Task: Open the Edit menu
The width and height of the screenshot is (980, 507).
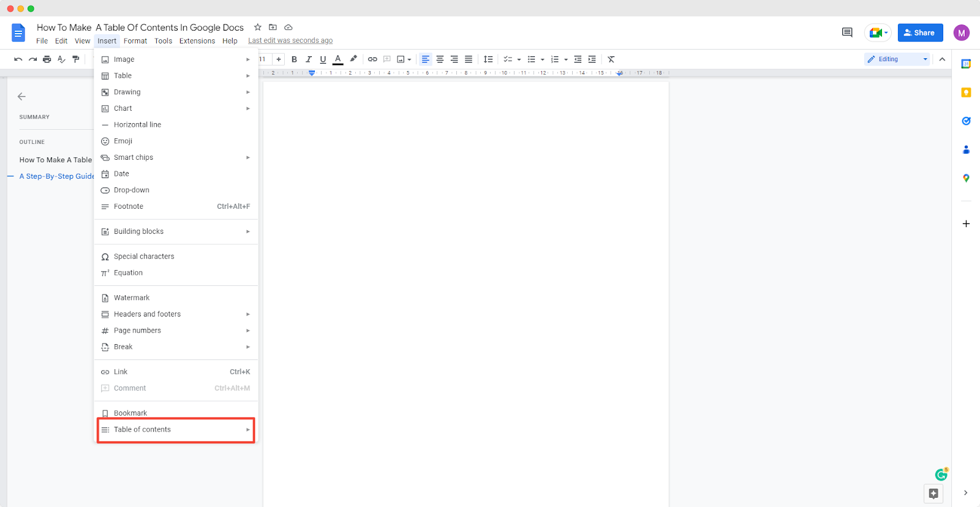Action: pyautogui.click(x=61, y=41)
